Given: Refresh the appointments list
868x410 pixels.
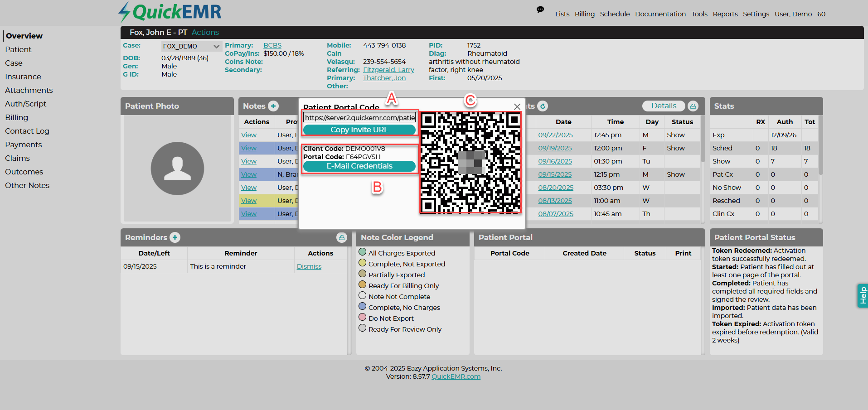Looking at the screenshot, I should click(x=543, y=106).
